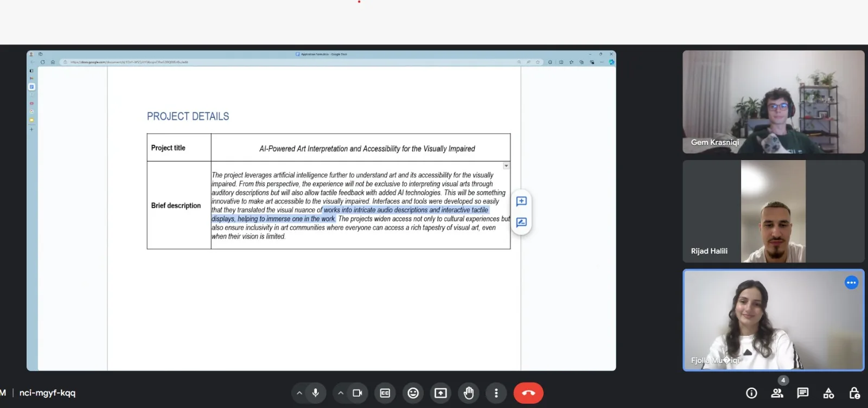Image resolution: width=868 pixels, height=408 pixels.
Task: Open the Activities panel
Action: pos(828,393)
